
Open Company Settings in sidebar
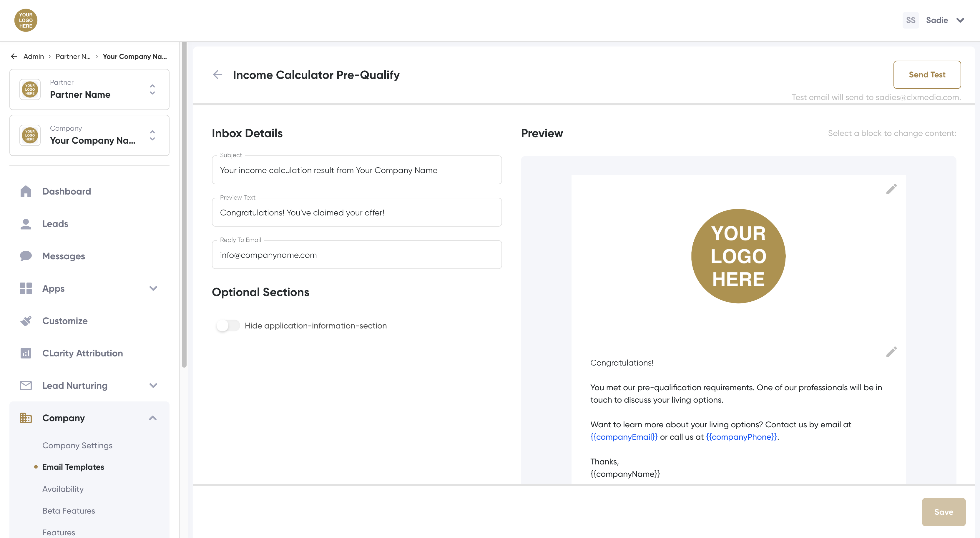point(77,445)
